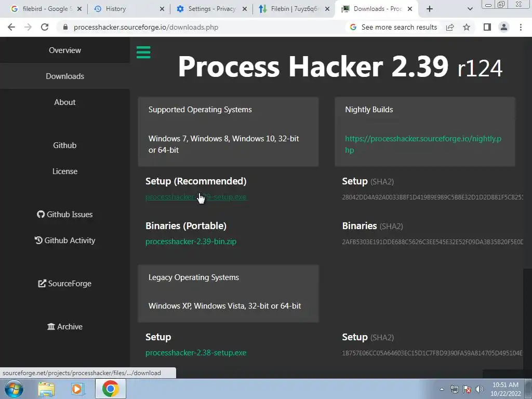Go back with the browser back arrow
This screenshot has width=532, height=399.
(11, 27)
